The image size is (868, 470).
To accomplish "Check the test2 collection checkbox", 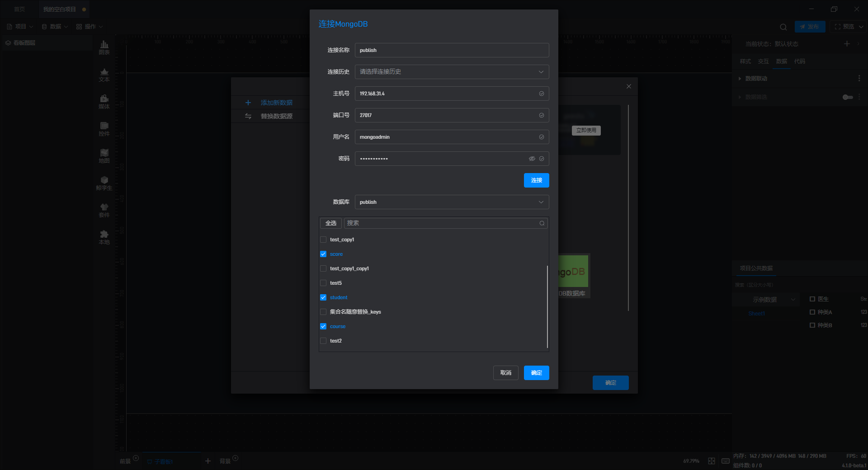I will coord(323,341).
